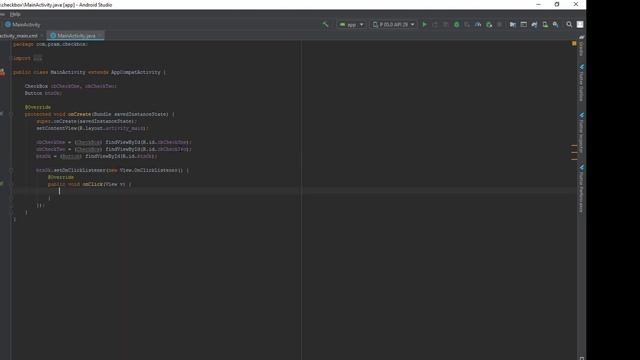Click the warning indicator atop the error stripe
640x360 pixels.
[574, 43]
